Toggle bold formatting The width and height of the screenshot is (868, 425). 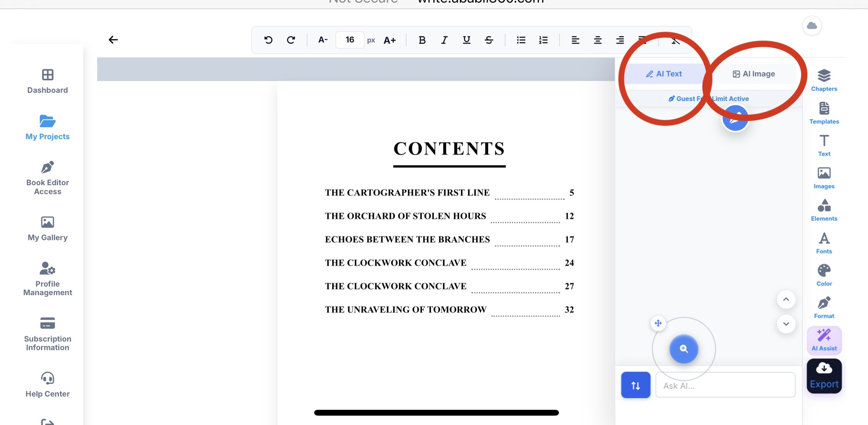click(422, 40)
